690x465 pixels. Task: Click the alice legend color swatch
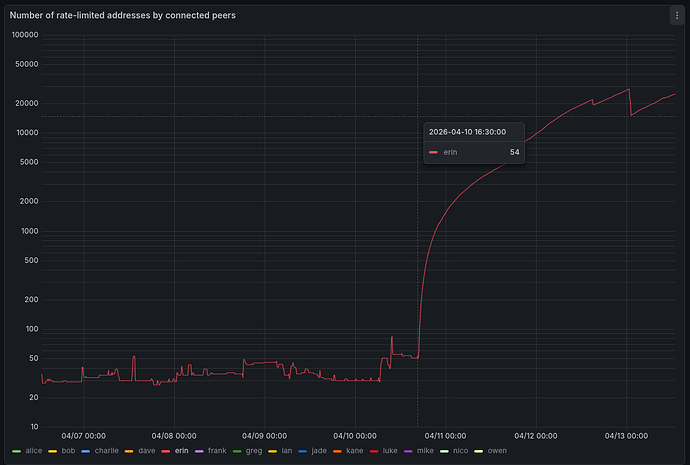[x=17, y=451]
